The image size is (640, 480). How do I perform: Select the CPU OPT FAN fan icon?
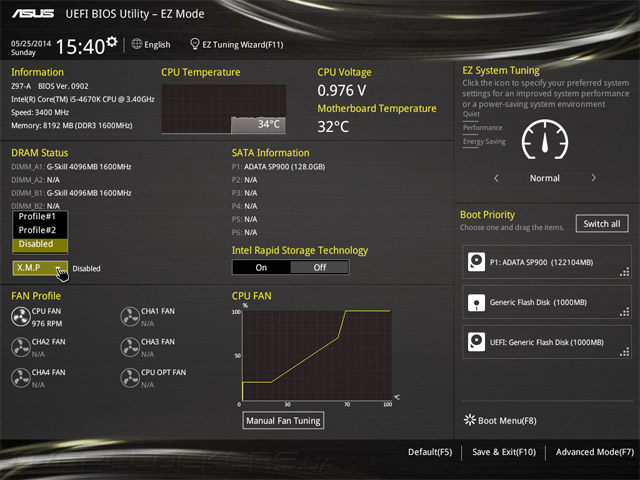pyautogui.click(x=130, y=378)
